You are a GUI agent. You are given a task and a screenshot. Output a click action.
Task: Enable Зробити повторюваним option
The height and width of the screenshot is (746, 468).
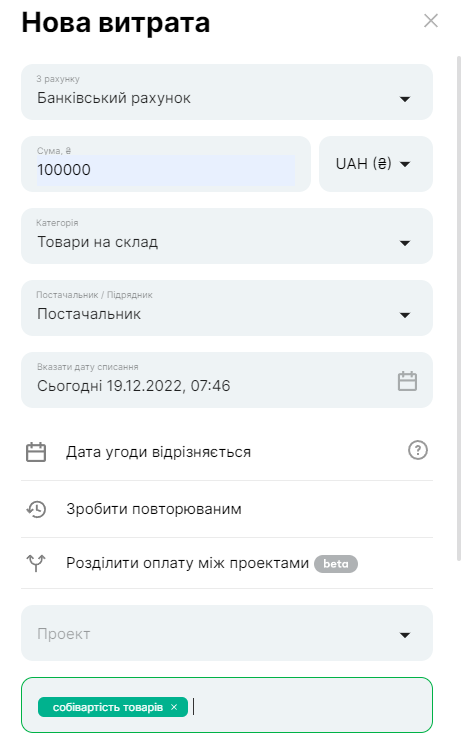point(227,509)
